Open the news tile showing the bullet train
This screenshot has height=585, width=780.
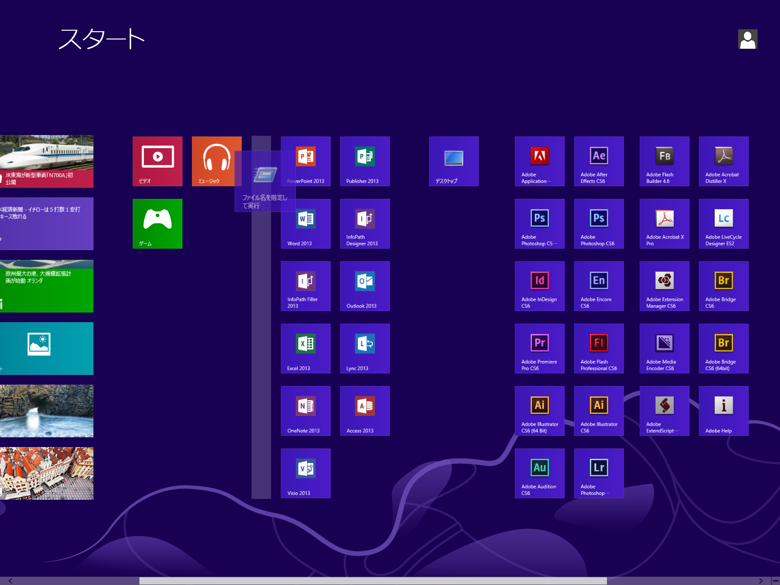tap(46, 161)
